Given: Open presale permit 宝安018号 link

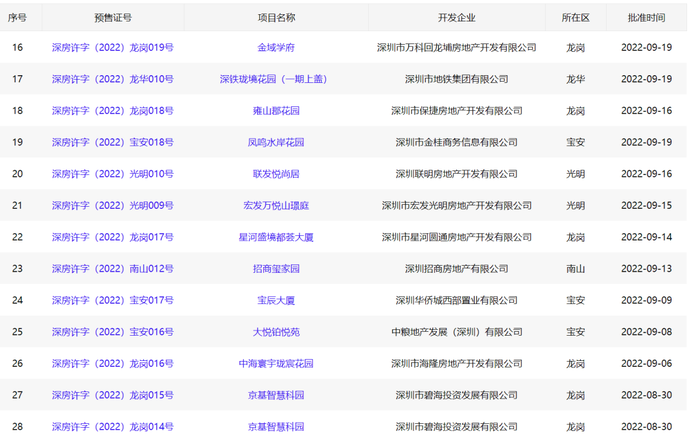Looking at the screenshot, I should [x=112, y=142].
